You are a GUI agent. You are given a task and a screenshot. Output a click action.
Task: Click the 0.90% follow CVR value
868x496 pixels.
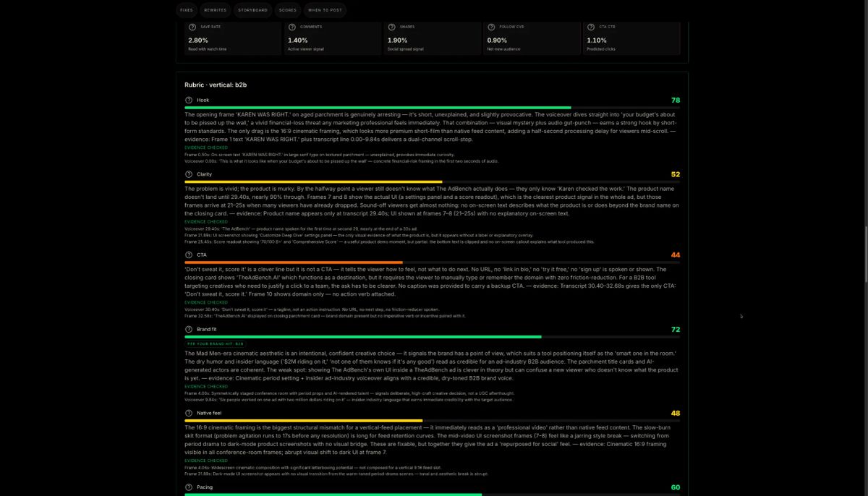[497, 40]
